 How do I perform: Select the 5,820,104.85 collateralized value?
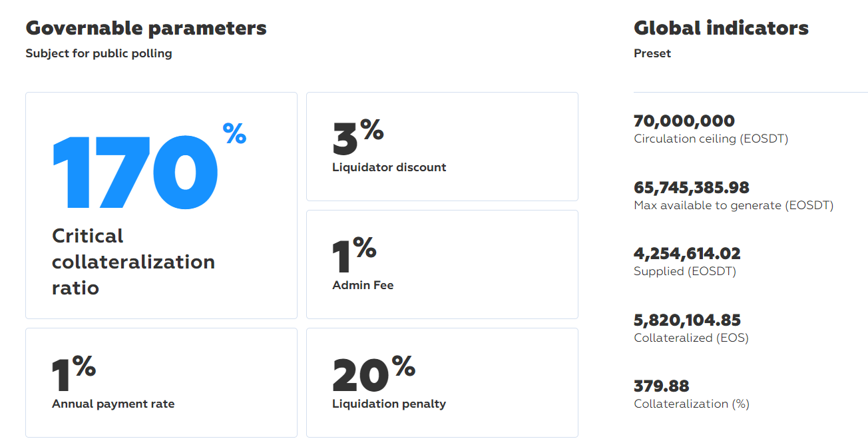687,320
